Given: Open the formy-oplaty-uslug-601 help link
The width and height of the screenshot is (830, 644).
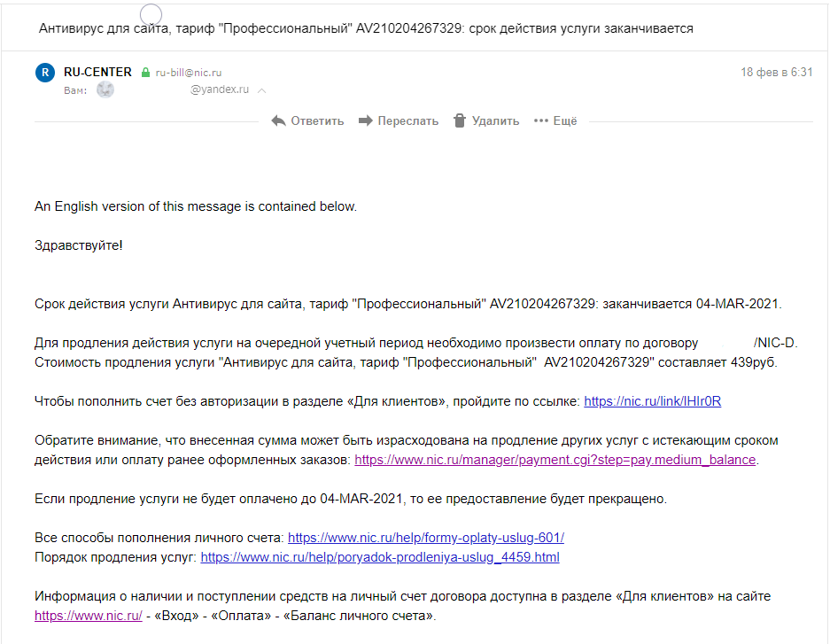Looking at the screenshot, I should pyautogui.click(x=426, y=538).
